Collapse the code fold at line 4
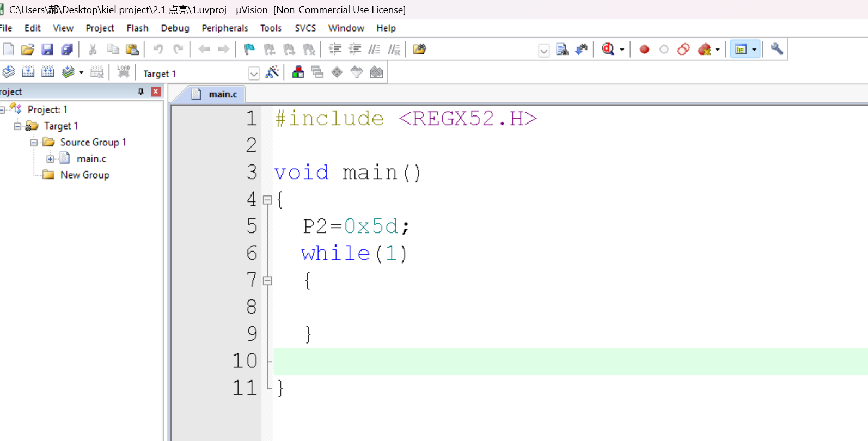Image resolution: width=868 pixels, height=441 pixels. point(267,200)
